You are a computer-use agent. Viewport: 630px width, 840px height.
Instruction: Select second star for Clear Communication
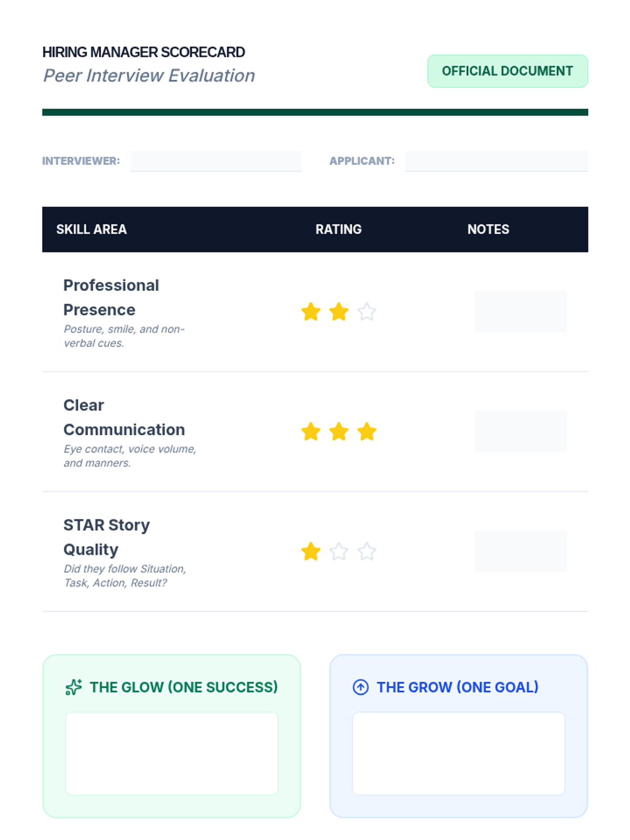(x=339, y=432)
